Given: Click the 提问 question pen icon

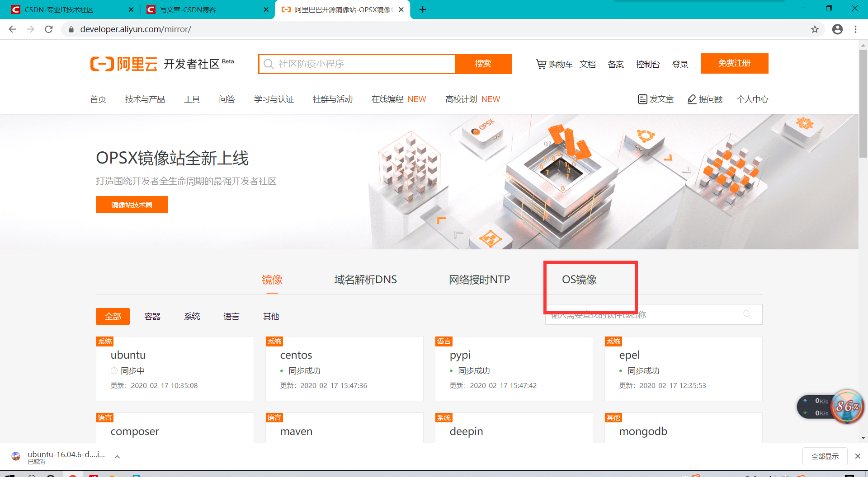Looking at the screenshot, I should (x=691, y=99).
